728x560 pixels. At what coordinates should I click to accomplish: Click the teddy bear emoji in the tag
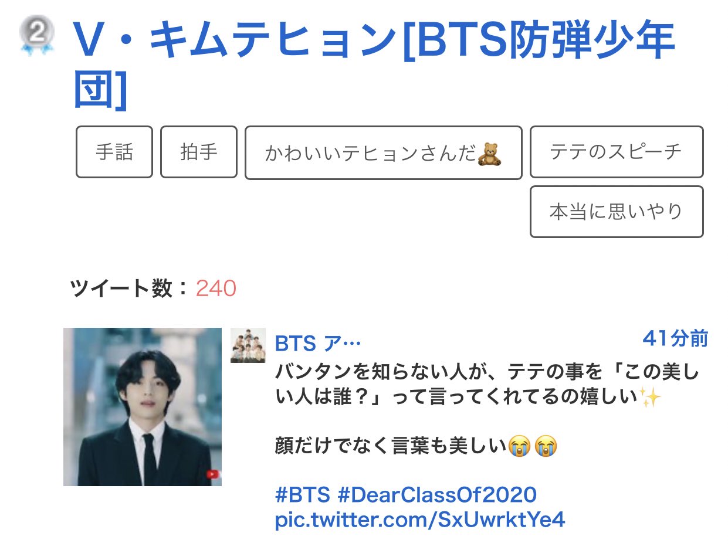(x=489, y=154)
